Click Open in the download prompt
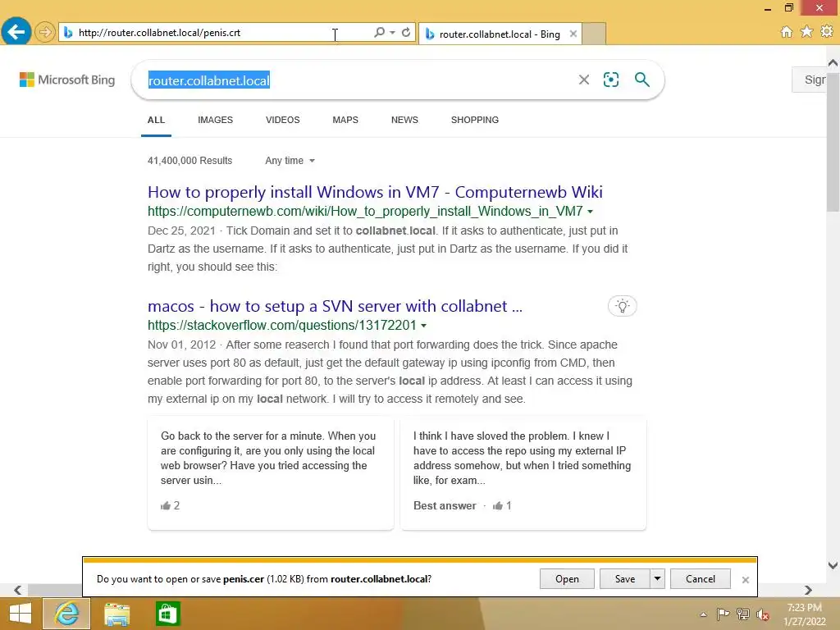Viewport: 840px width, 630px height. coord(567,578)
